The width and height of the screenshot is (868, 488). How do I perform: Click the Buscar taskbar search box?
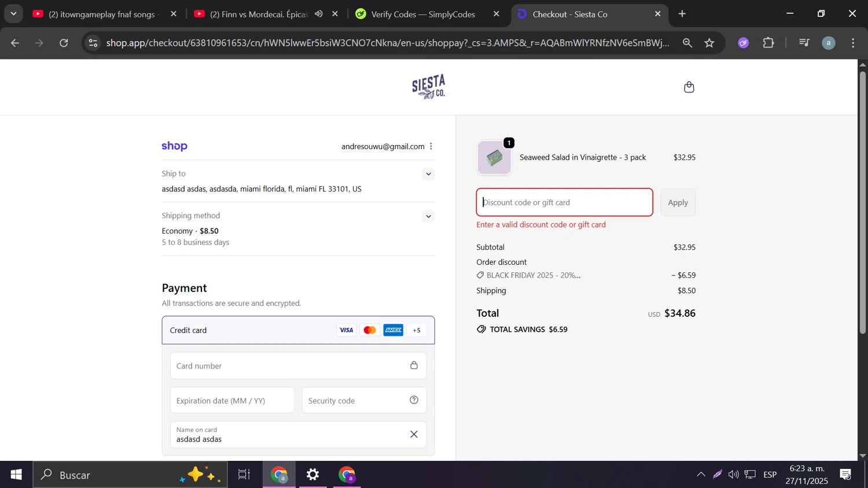[x=130, y=475]
